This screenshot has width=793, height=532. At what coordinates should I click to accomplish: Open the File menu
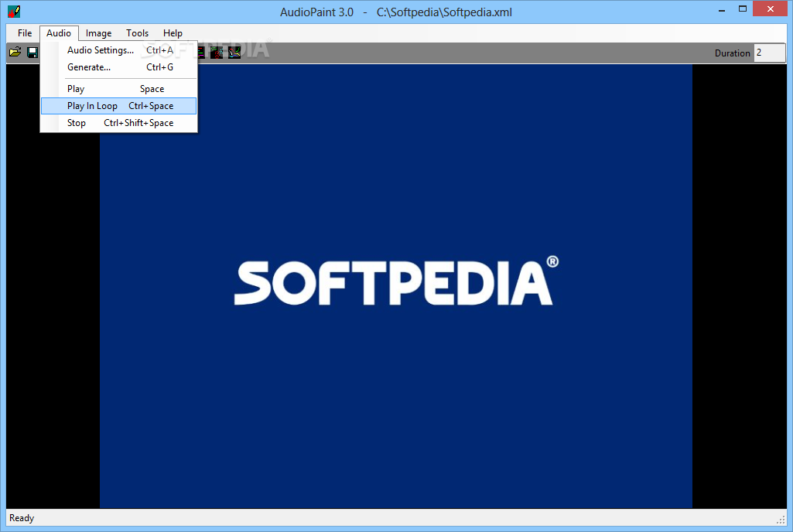pyautogui.click(x=25, y=33)
